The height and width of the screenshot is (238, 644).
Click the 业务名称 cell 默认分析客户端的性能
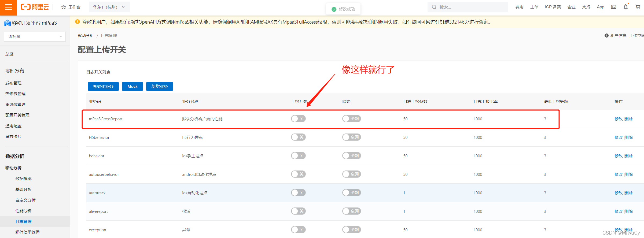pyautogui.click(x=202, y=119)
